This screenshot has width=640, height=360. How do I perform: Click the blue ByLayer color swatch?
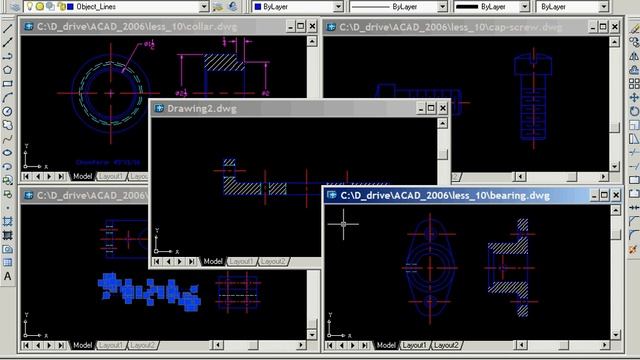[x=258, y=7]
